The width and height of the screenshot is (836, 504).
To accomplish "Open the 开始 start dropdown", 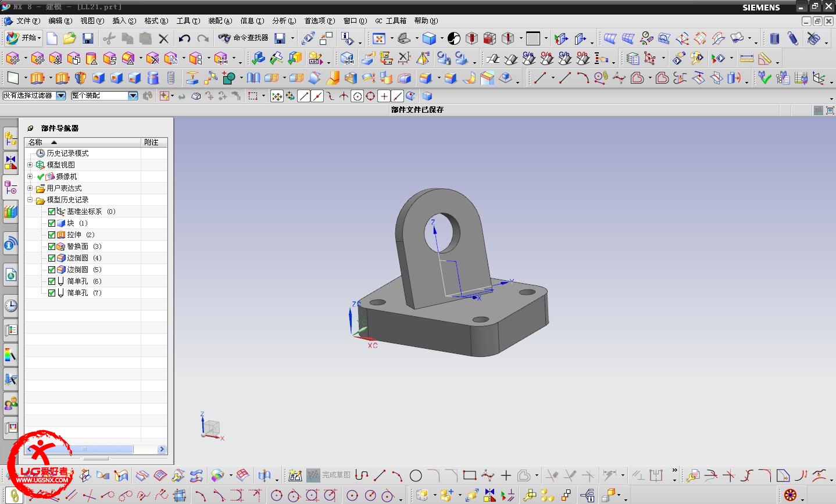I will [x=23, y=38].
